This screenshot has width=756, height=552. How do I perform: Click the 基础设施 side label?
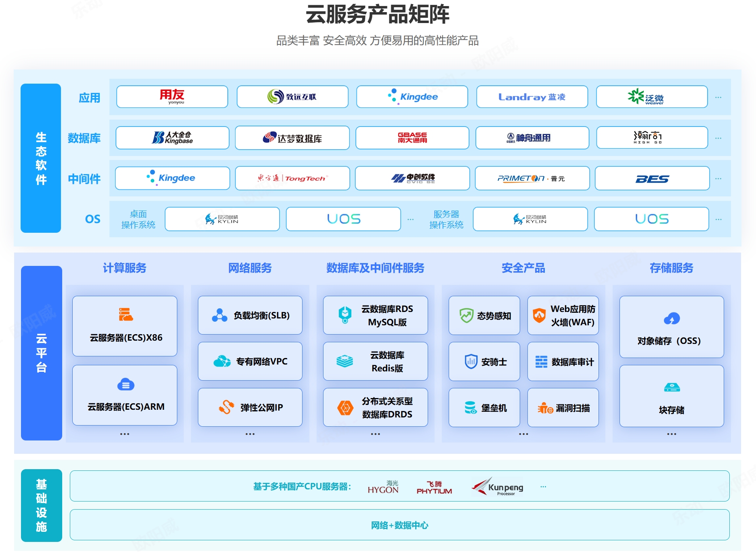41,505
